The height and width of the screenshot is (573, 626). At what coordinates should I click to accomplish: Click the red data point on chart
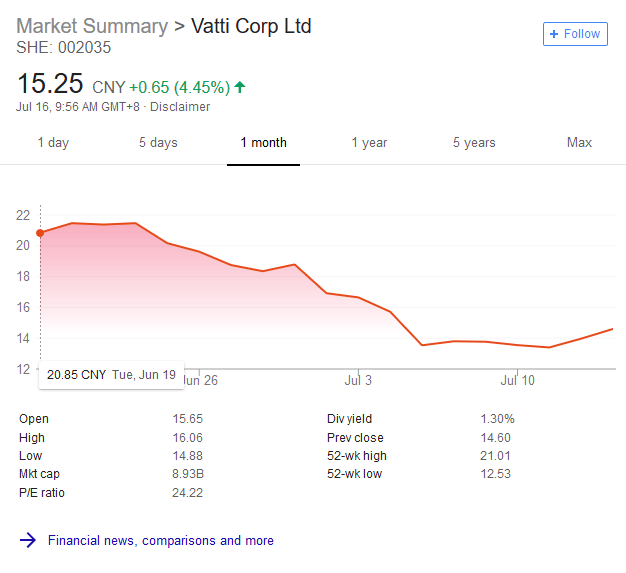[x=40, y=233]
